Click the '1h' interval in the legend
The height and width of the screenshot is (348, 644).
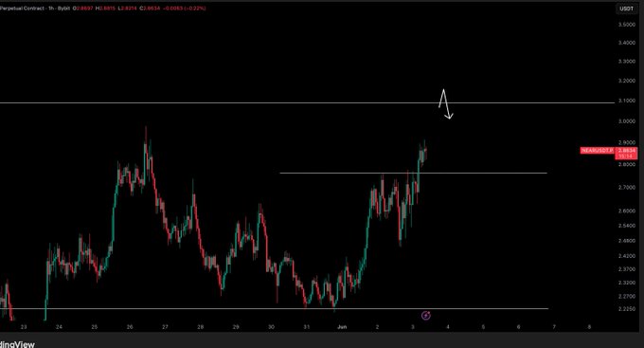pos(52,9)
